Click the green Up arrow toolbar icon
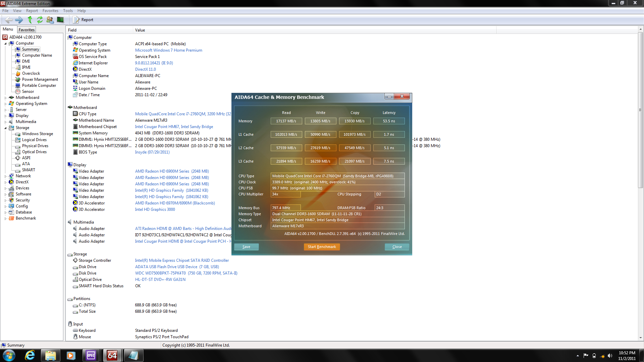The image size is (644, 362). point(30,20)
